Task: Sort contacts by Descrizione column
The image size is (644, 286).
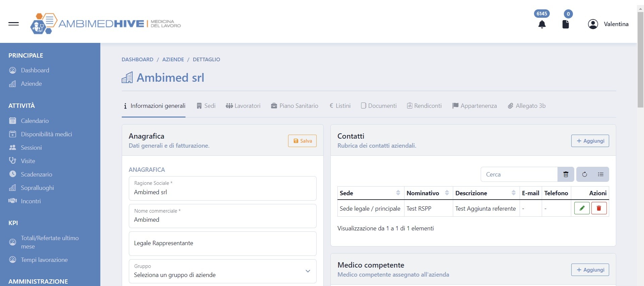Action: click(x=514, y=193)
